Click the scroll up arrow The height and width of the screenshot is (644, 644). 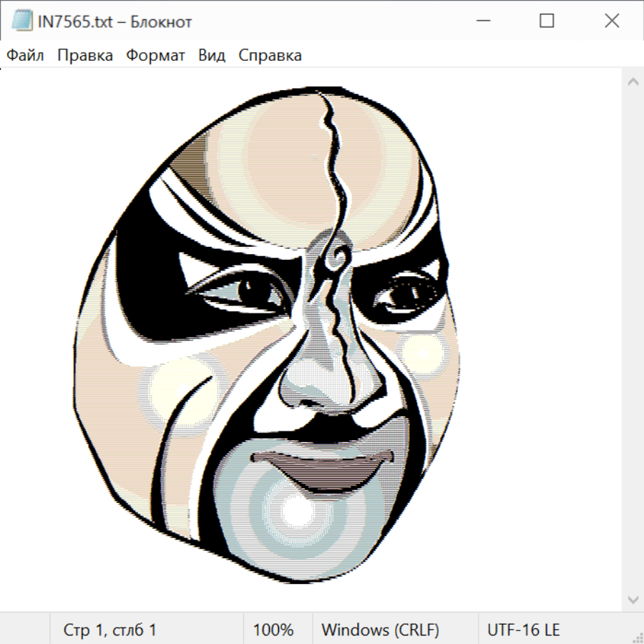[x=633, y=82]
